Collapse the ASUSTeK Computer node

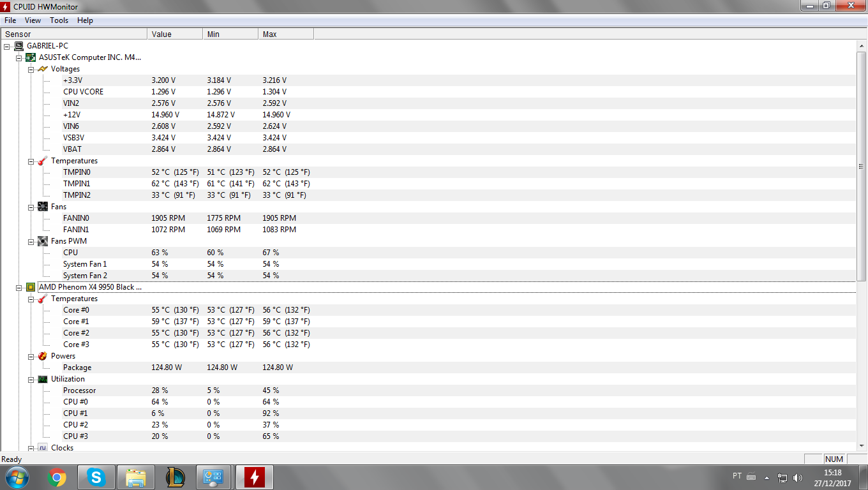tap(19, 57)
